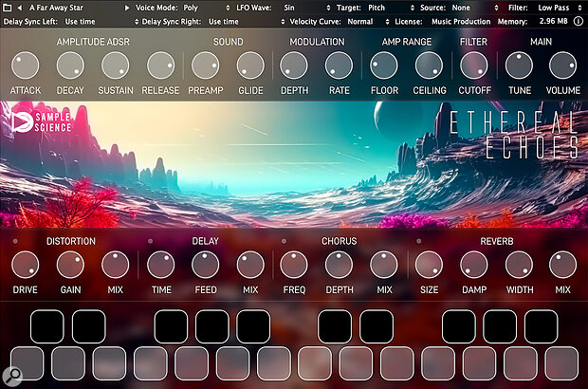This screenshot has width=588, height=389.
Task: Click the Memory 2.96 MB readout
Action: [x=553, y=22]
